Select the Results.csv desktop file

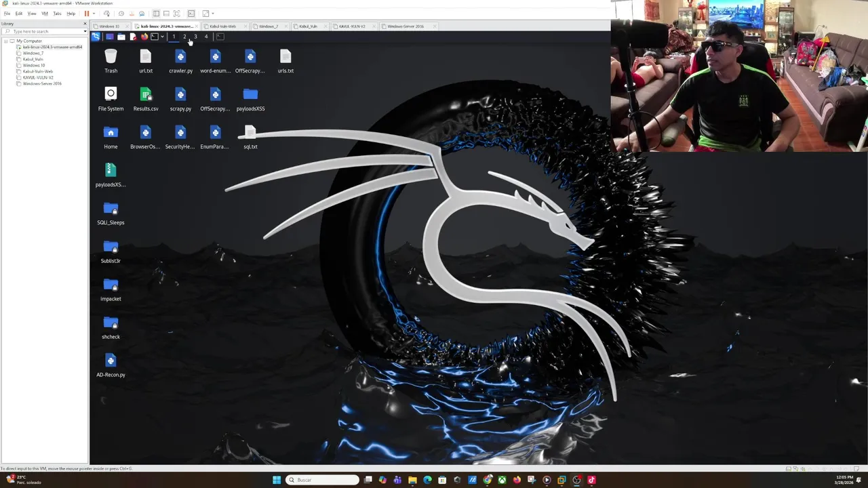click(146, 99)
